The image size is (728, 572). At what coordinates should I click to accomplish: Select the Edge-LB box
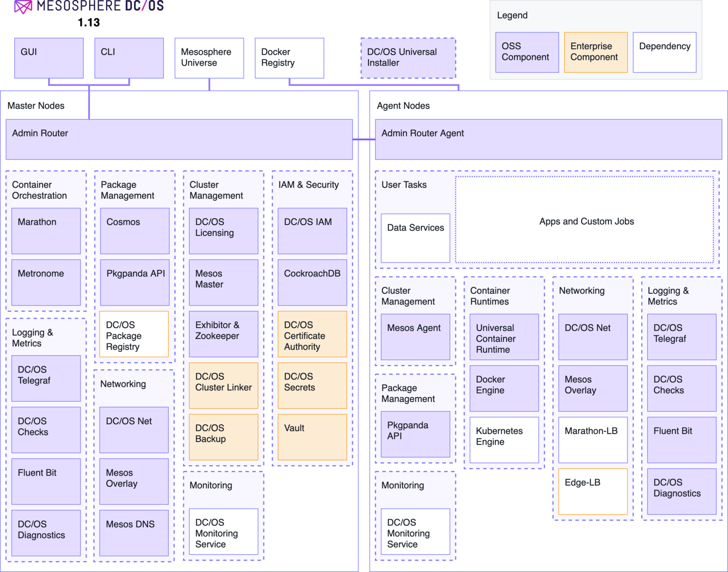coord(593,492)
